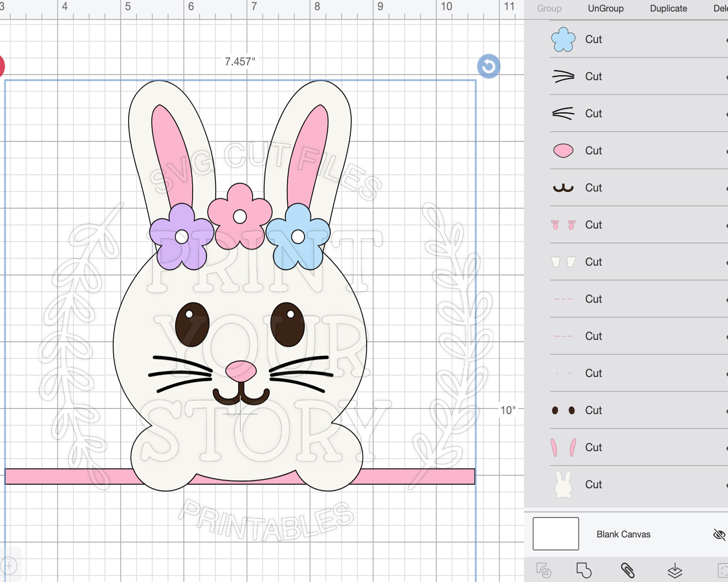Screen dimensions: 728x582
Task: Toggle Blank Canvas visibility eye icon
Action: click(719, 534)
